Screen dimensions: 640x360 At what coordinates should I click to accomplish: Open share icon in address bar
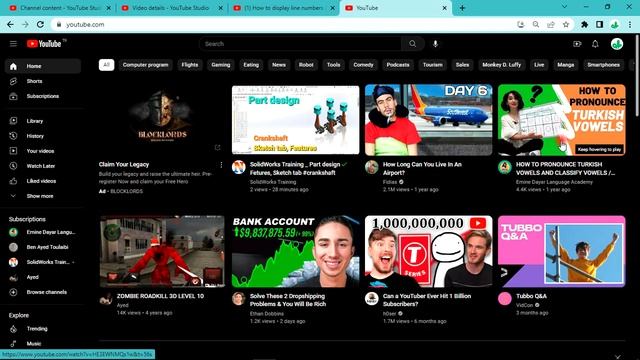pos(551,24)
